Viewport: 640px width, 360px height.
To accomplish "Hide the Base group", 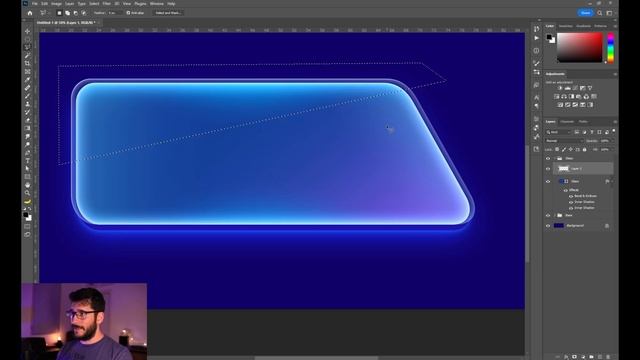I will tap(548, 216).
